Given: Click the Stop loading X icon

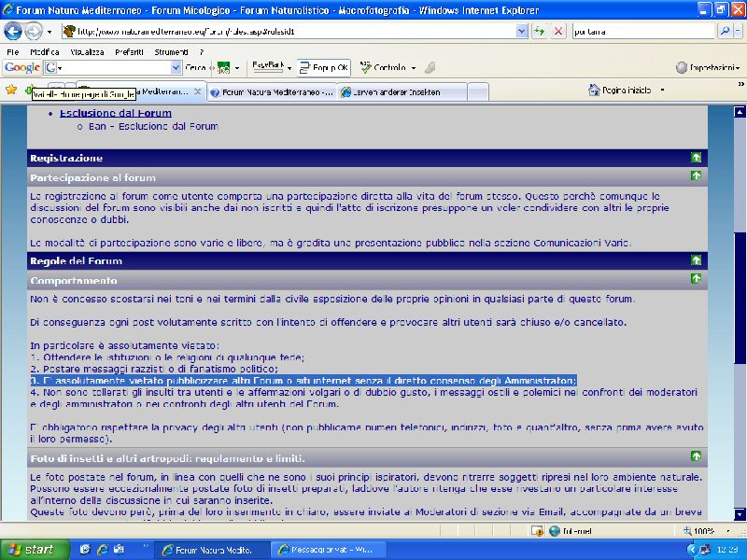Looking at the screenshot, I should pyautogui.click(x=558, y=31).
